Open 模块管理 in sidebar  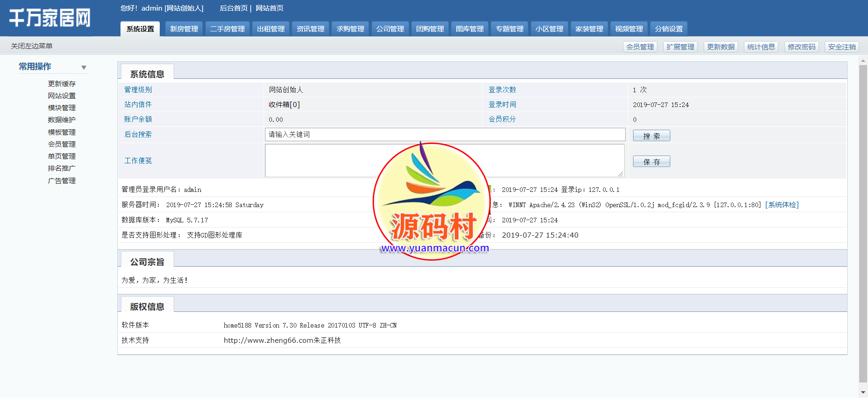point(62,108)
